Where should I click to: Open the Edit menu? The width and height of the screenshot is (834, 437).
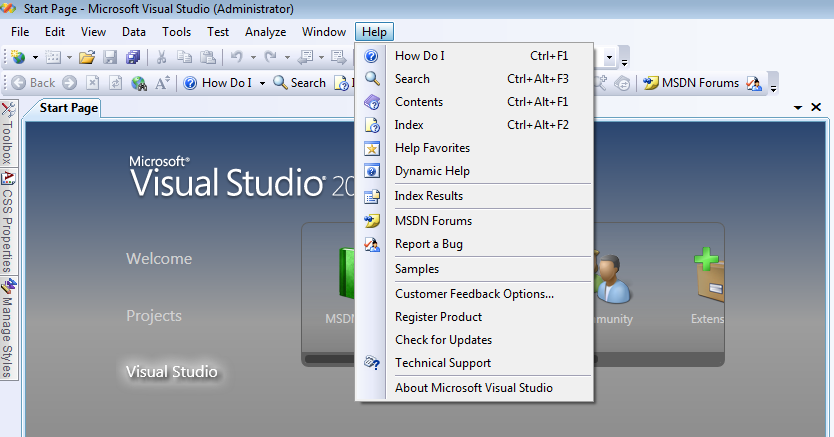tap(55, 32)
